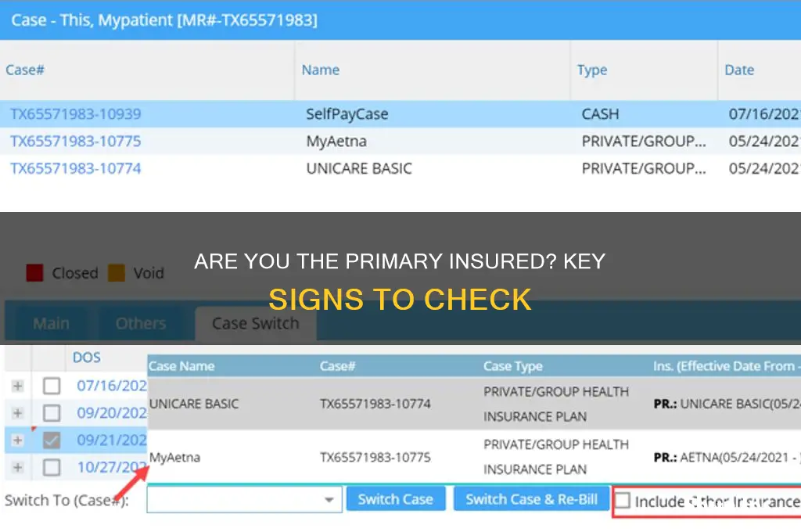This screenshot has width=801, height=532.
Task: Check the 09/20 DOS checkbox
Action: point(52,413)
